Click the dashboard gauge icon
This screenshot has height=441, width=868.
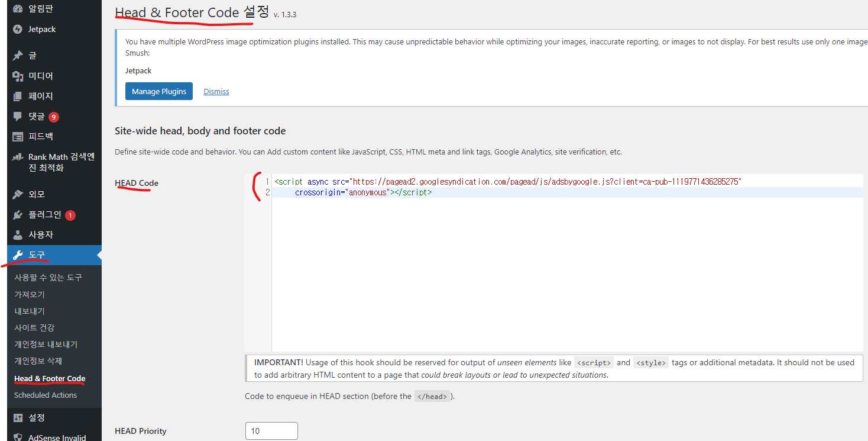(18, 9)
